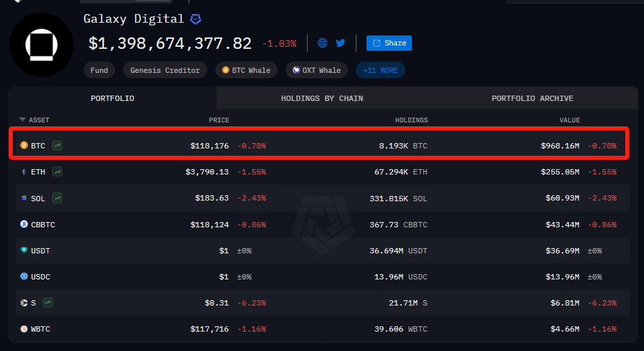The width and height of the screenshot is (644, 351).
Task: Click the SOL price $183.63
Action: (x=212, y=199)
